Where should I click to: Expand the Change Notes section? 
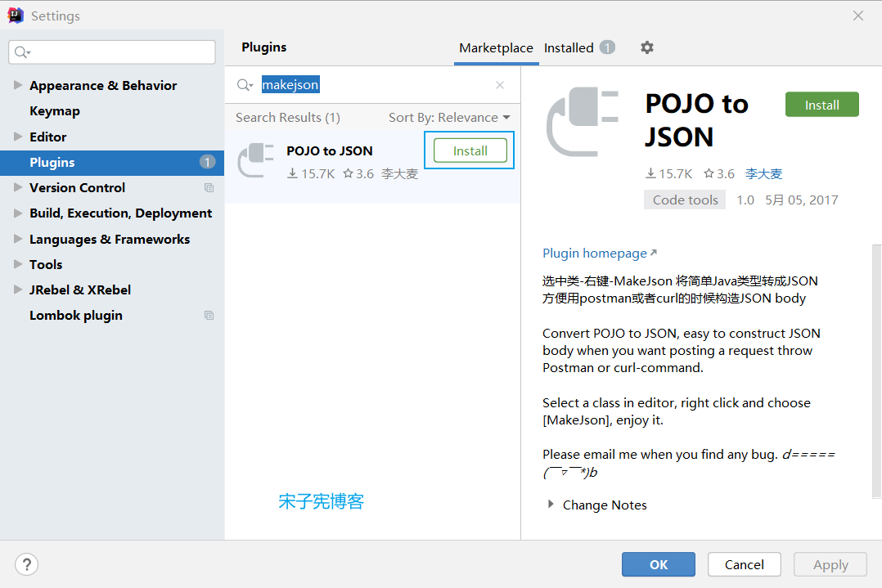point(551,505)
